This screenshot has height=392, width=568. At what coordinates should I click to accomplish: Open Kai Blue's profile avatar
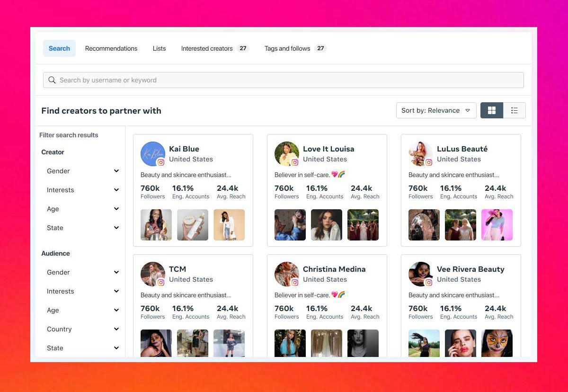tap(152, 153)
